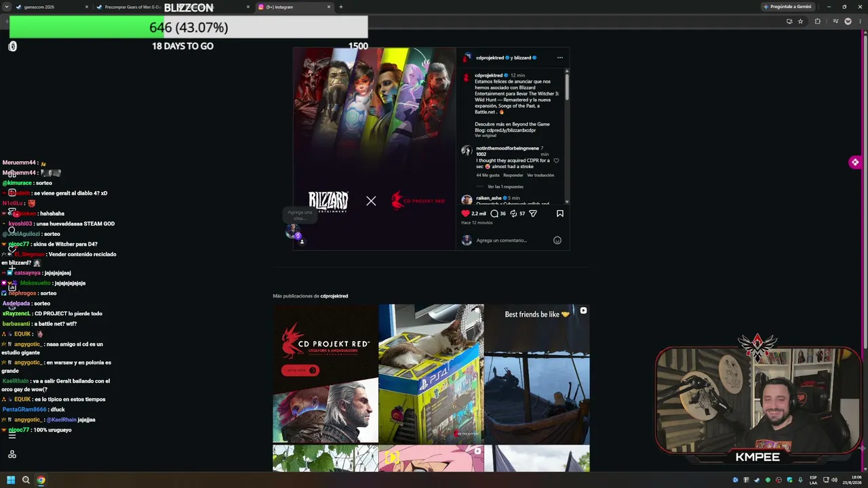Switch to the Precomprar Gears of War tab
The image size is (868, 488).
pyautogui.click(x=133, y=7)
